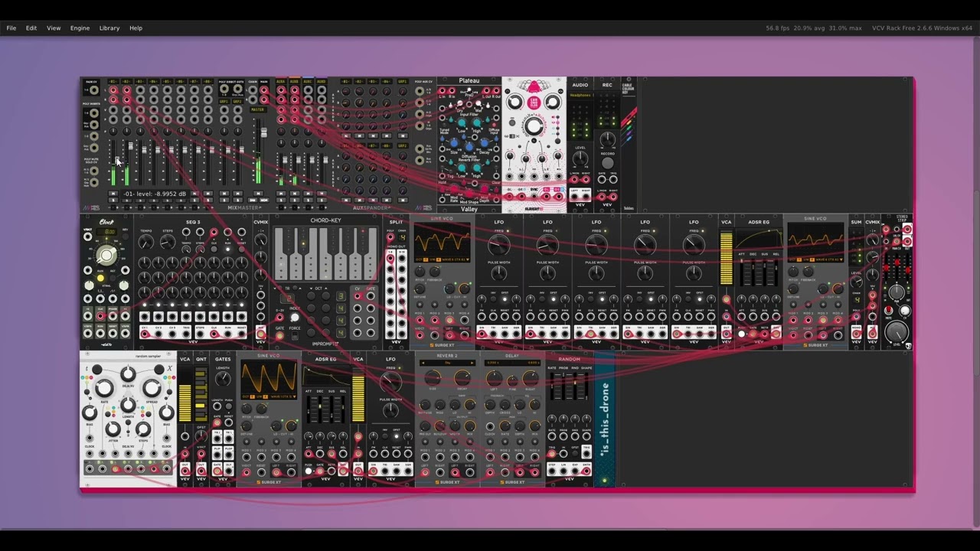This screenshot has width=980, height=551.
Task: Open the Library menu
Action: [109, 28]
